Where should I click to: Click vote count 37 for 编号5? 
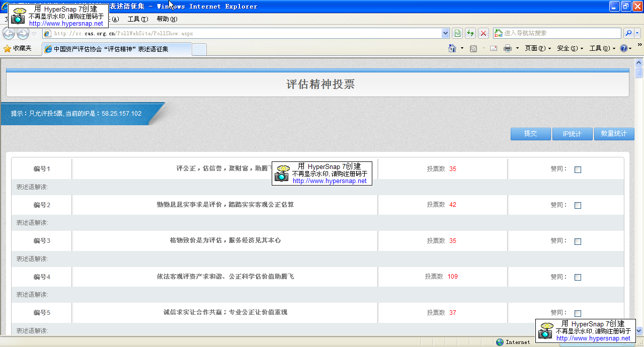(x=453, y=313)
